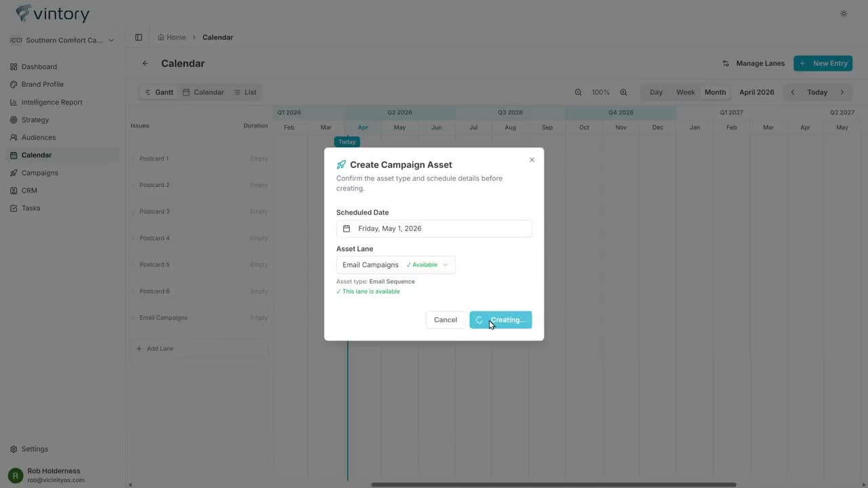Image resolution: width=868 pixels, height=488 pixels.
Task: Open Campaigns in the sidebar
Action: [x=39, y=173]
